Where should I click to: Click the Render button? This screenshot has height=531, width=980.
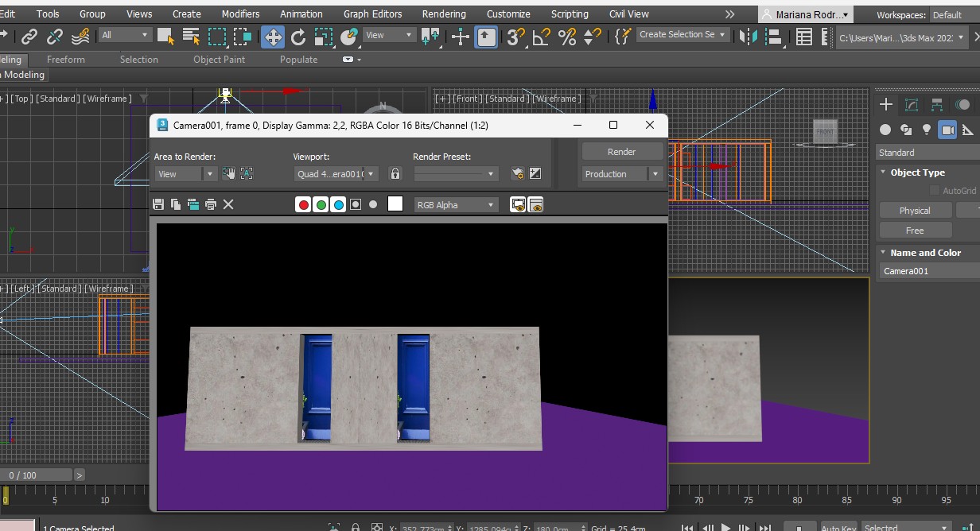[x=621, y=152]
